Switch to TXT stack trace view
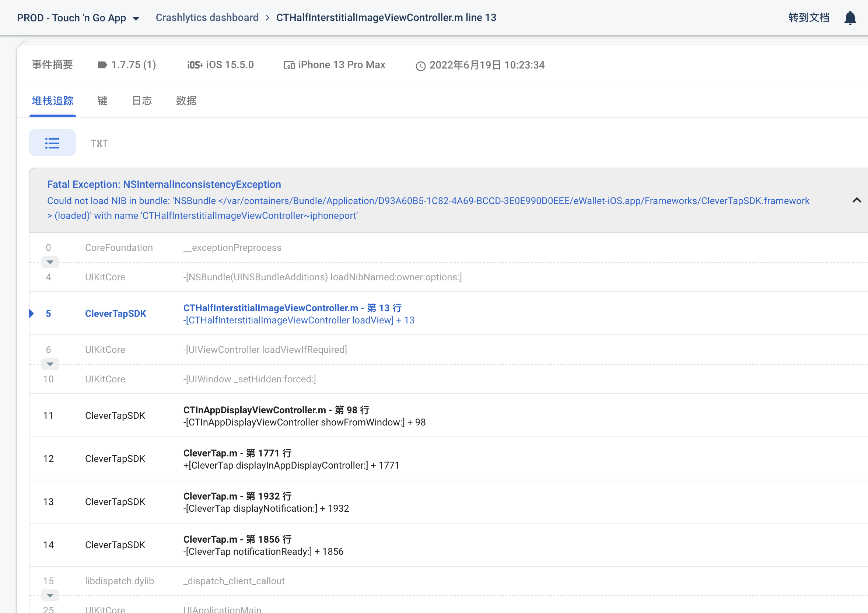 (99, 143)
